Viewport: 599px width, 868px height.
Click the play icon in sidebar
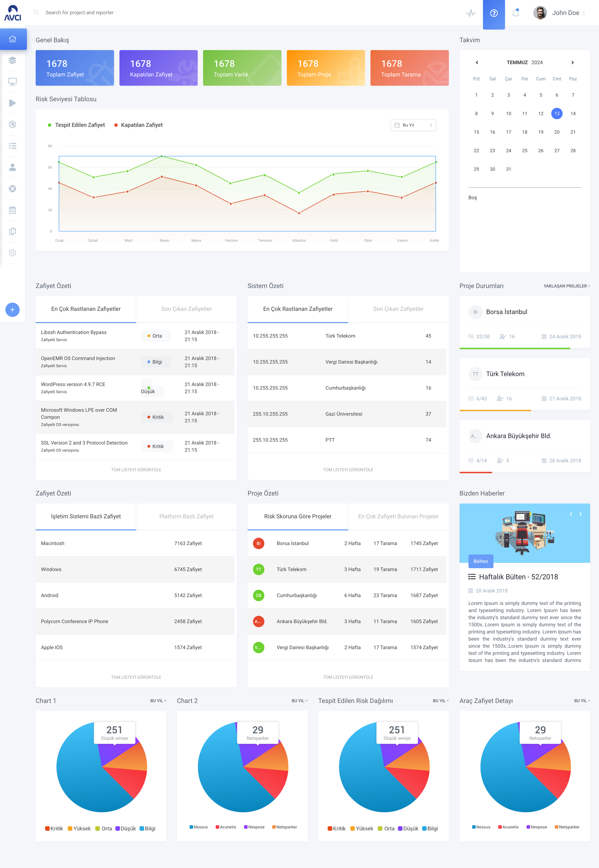point(12,103)
